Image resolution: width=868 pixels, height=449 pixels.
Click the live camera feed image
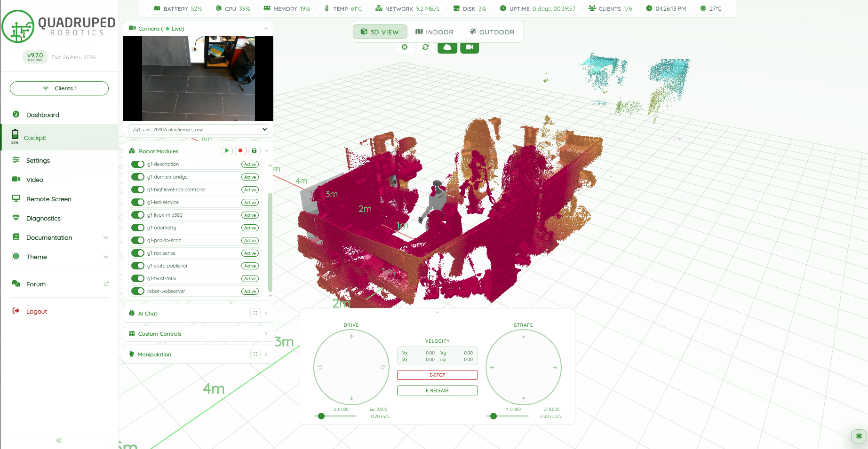click(198, 79)
